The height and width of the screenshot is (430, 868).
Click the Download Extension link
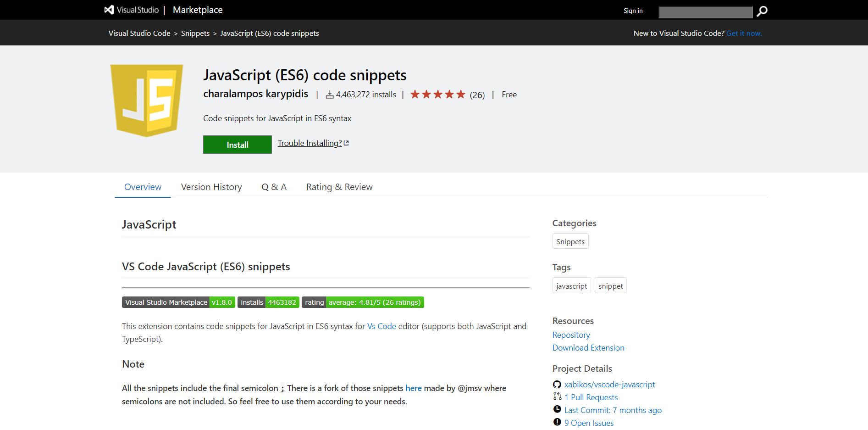tap(588, 348)
